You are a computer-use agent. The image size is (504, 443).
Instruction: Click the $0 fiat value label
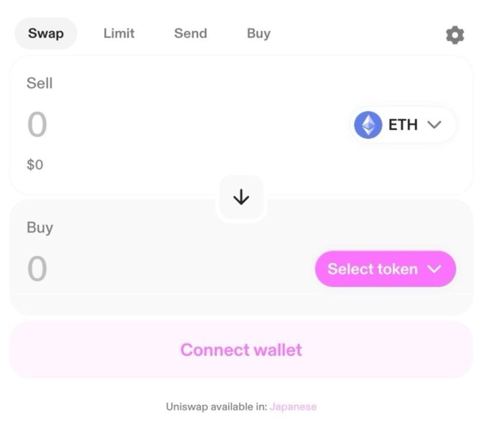(35, 164)
